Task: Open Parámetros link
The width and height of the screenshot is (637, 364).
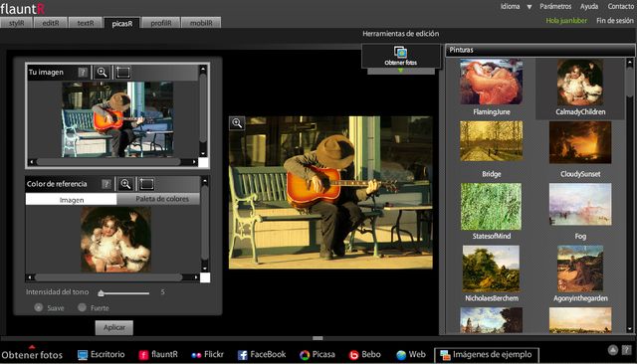Action: 555,7
